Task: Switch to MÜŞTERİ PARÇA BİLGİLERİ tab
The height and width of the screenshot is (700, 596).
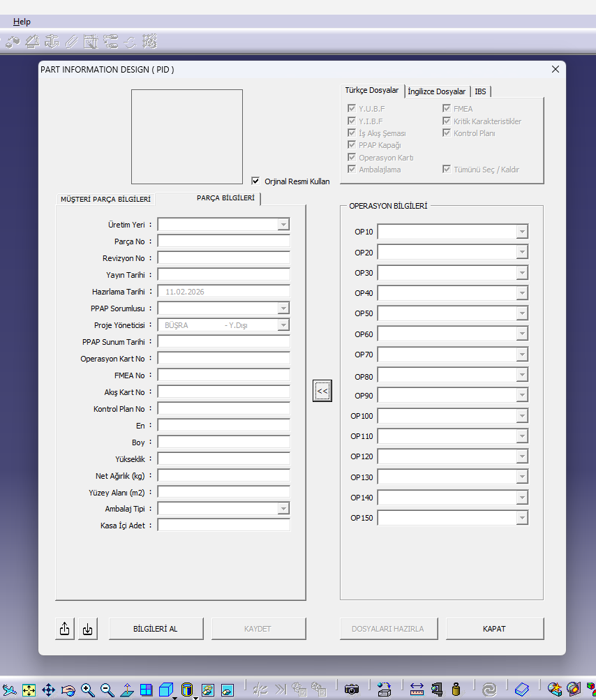Action: [x=105, y=199]
